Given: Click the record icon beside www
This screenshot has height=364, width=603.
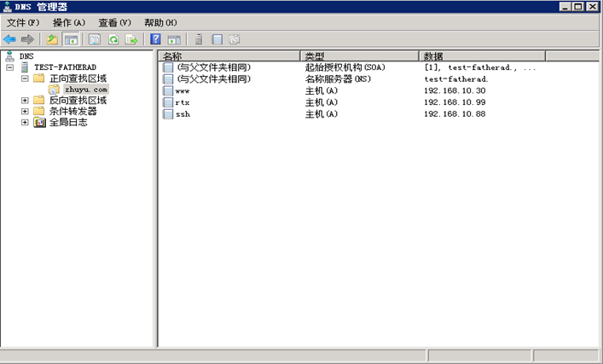Looking at the screenshot, I should (168, 91).
